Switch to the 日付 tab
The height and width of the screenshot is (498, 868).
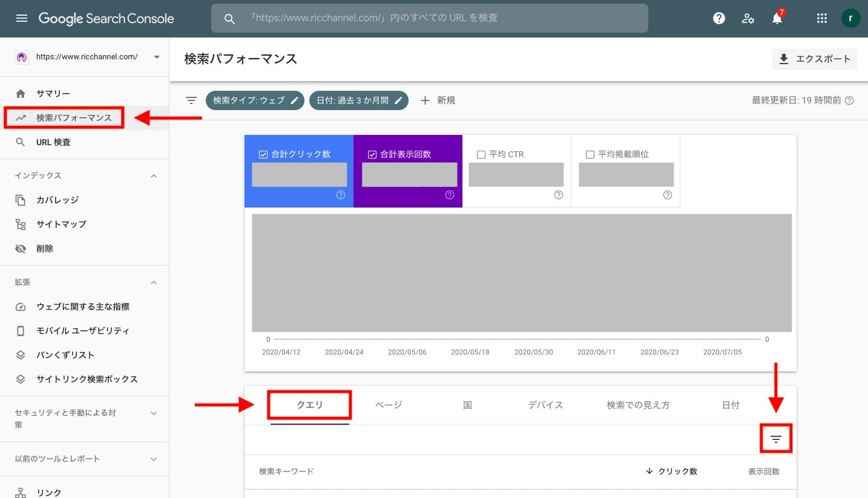coord(731,405)
